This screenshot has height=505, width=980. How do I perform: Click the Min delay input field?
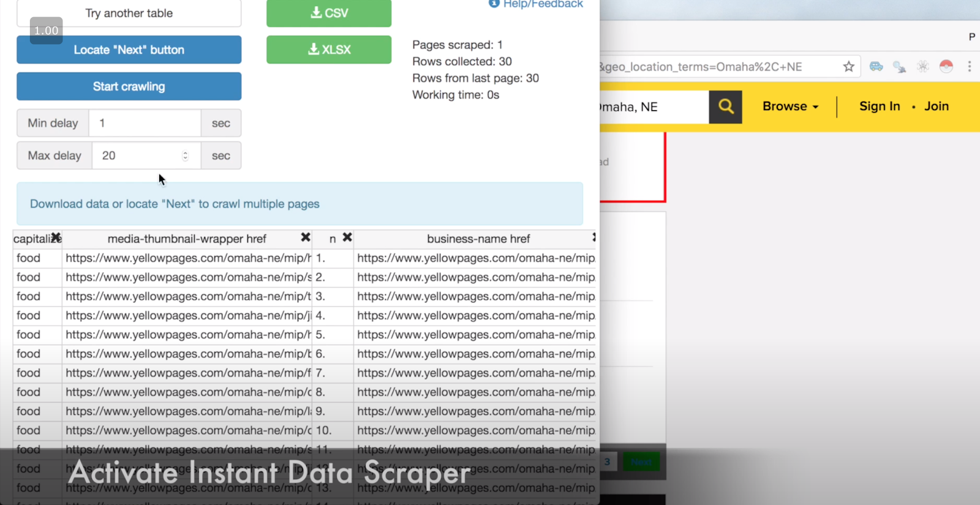[145, 123]
